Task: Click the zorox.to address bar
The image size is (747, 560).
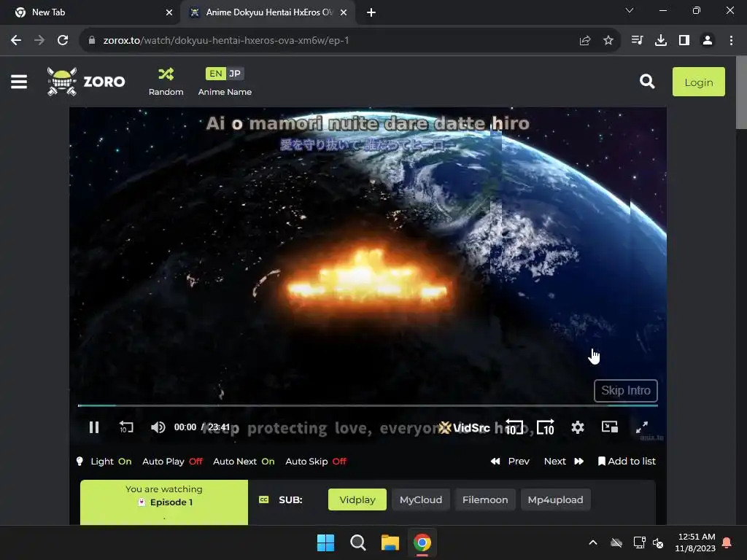Action: tap(329, 41)
